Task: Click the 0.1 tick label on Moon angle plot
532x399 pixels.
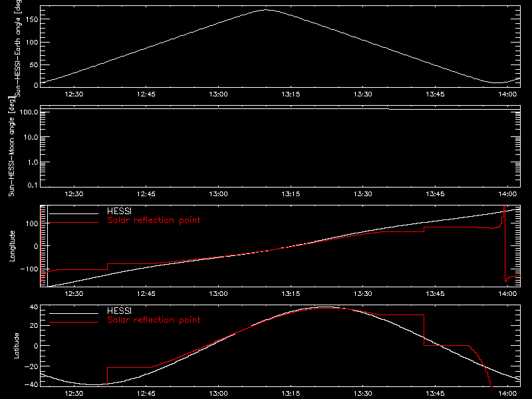Action: click(x=33, y=185)
